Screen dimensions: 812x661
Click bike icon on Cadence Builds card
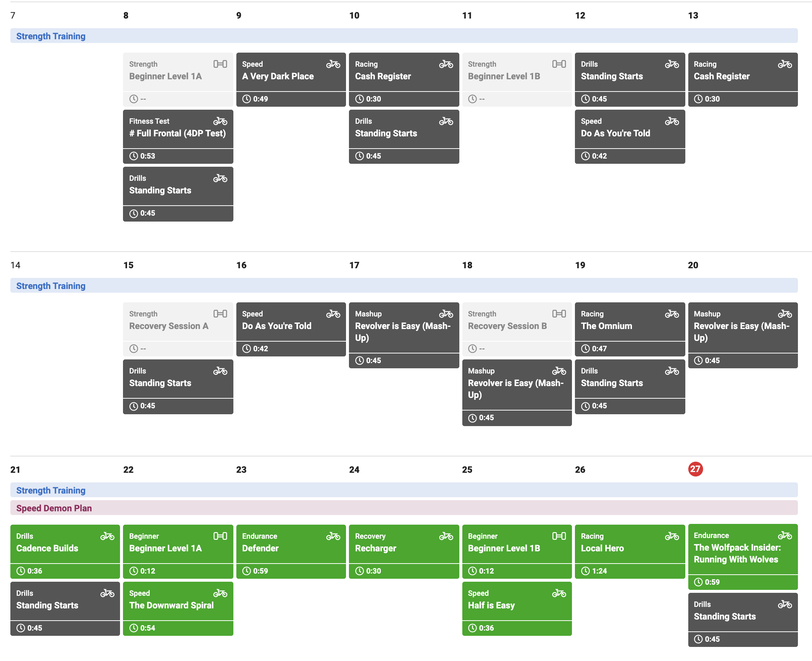(x=107, y=536)
